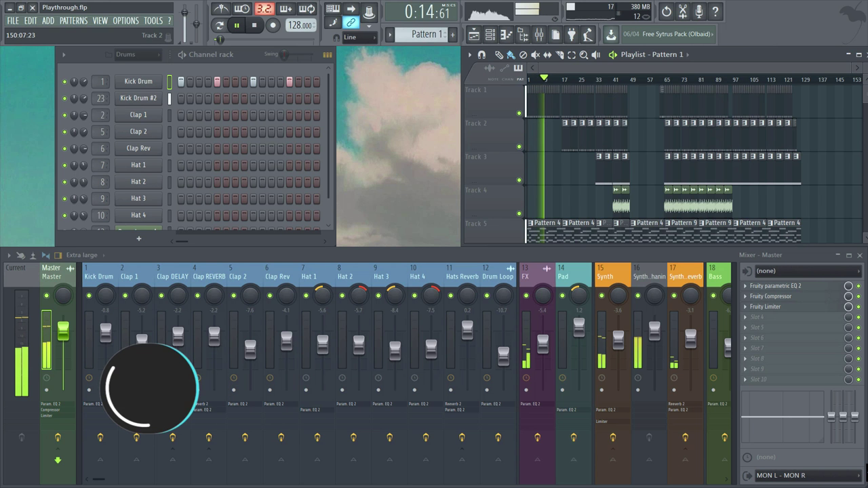Open the PATTERNS menu

[73, 20]
